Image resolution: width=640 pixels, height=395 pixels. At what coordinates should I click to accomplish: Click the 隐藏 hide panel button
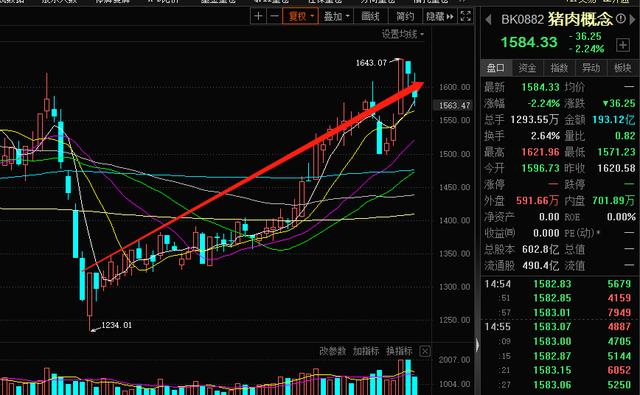click(x=440, y=16)
